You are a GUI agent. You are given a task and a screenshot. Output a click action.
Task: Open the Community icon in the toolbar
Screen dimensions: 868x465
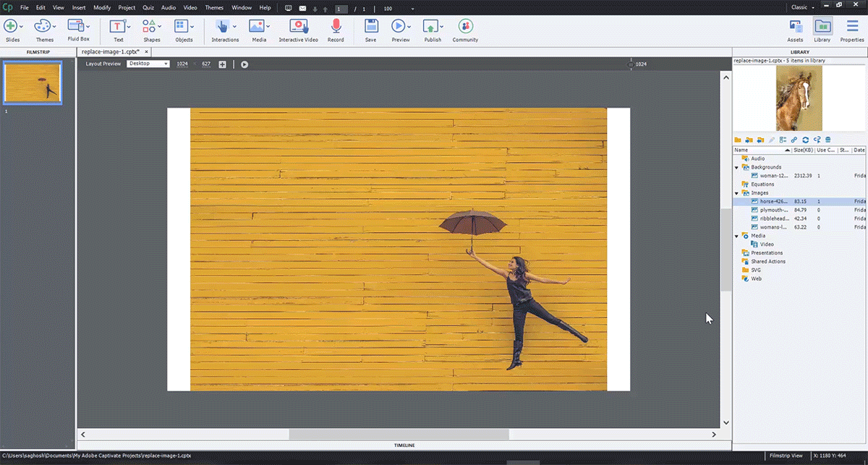[465, 27]
